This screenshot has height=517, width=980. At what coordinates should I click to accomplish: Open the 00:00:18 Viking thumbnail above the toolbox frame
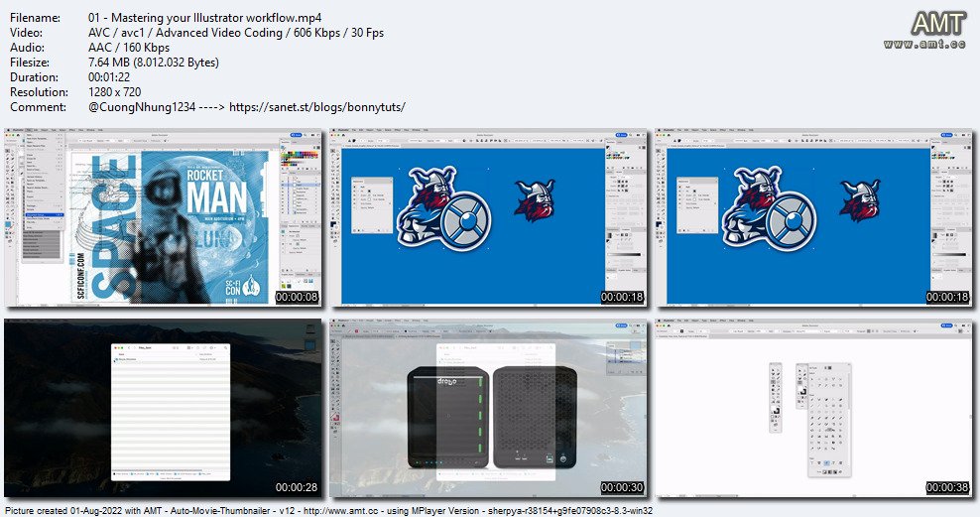(x=813, y=217)
